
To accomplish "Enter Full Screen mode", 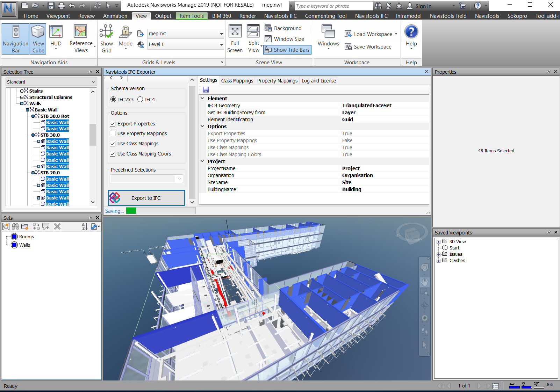I will [x=235, y=39].
